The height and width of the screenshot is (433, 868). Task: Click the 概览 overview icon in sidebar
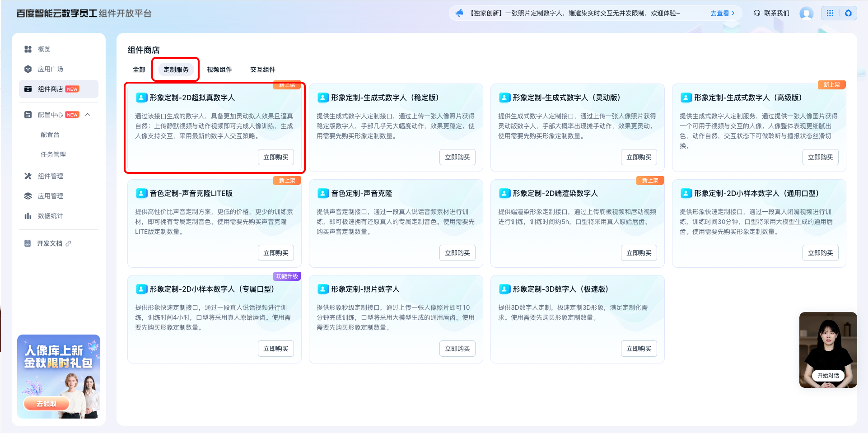tap(28, 49)
